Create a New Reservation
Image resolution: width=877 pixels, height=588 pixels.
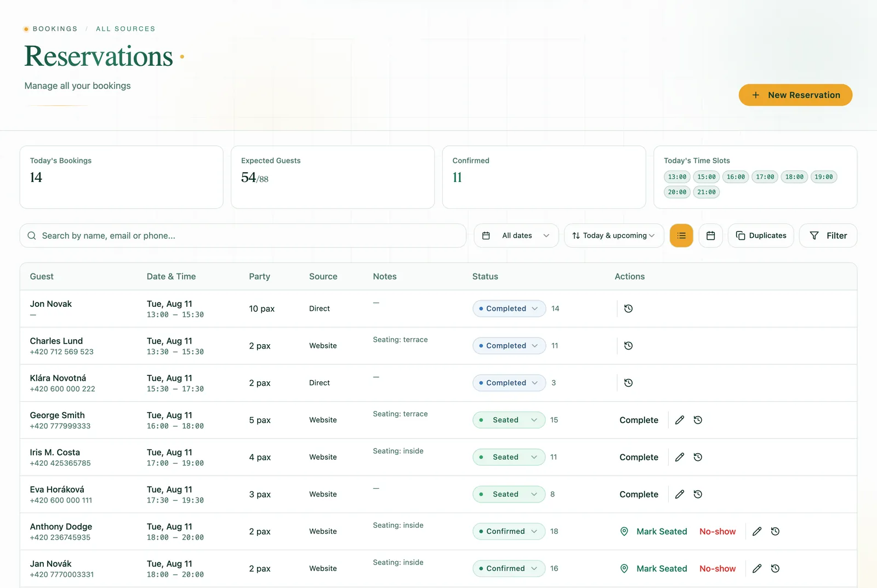tap(795, 95)
